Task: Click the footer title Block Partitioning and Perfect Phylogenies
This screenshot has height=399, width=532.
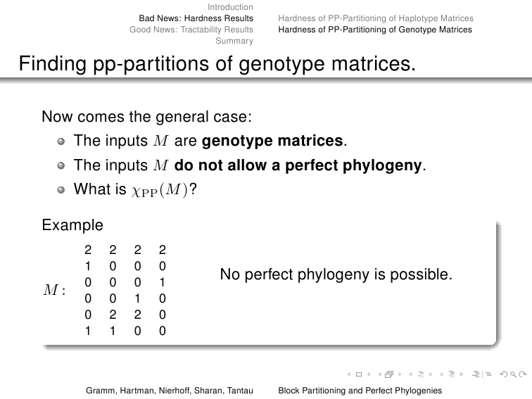Action: coord(360,391)
